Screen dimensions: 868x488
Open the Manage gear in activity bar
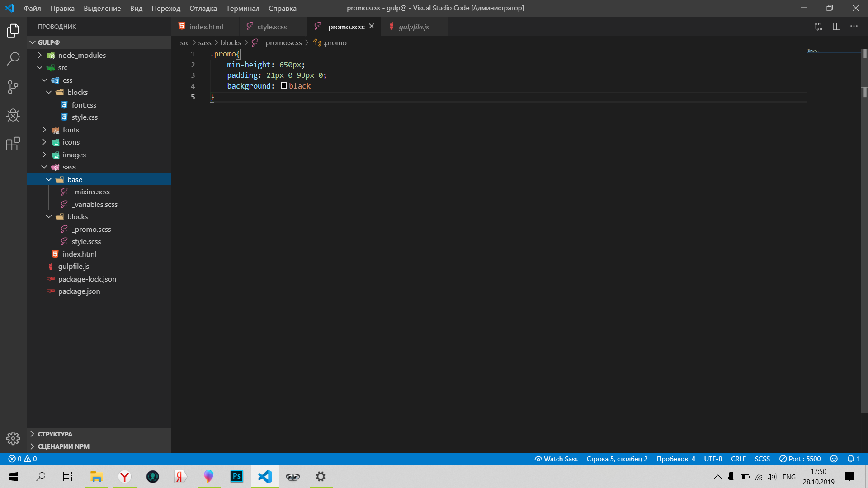[13, 438]
